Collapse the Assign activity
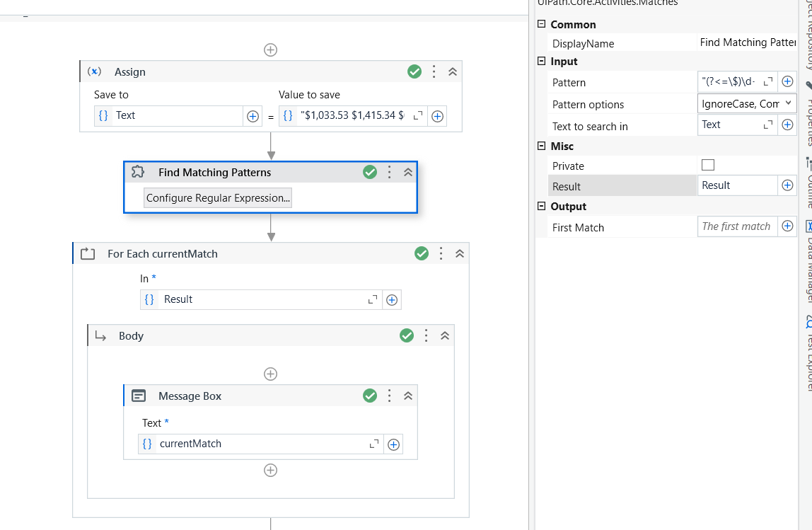The height and width of the screenshot is (530, 812). [453, 71]
